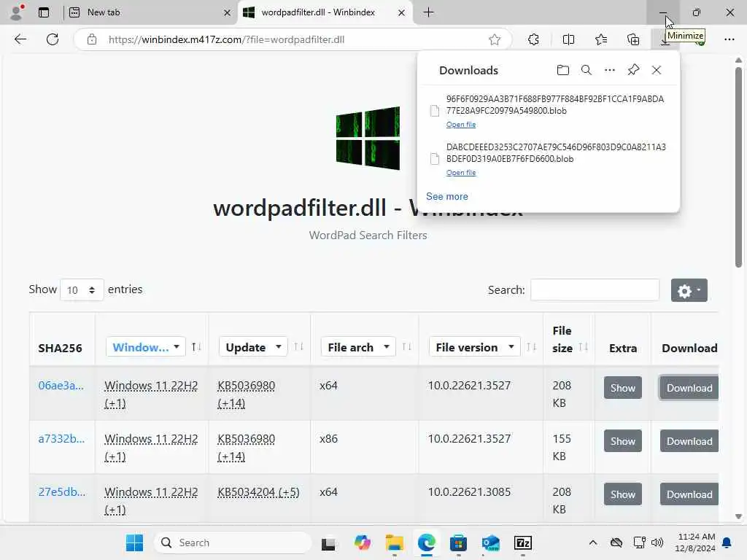Open 7-Zip from taskbar
Image resolution: width=747 pixels, height=560 pixels.
[x=523, y=542]
